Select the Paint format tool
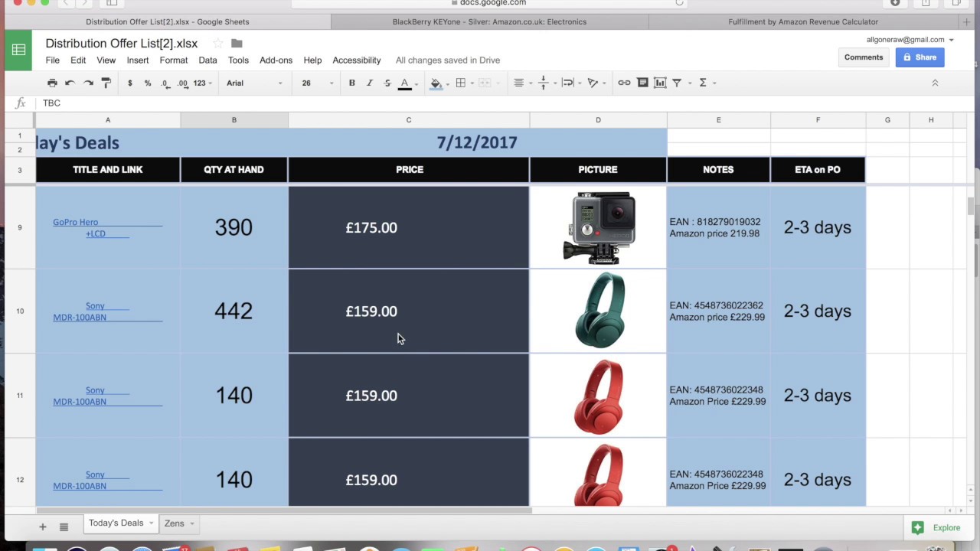The image size is (980, 551). 106,83
